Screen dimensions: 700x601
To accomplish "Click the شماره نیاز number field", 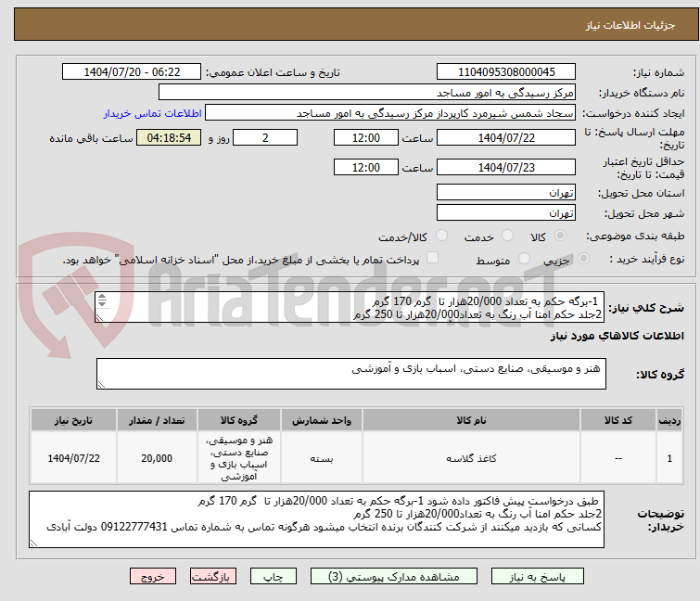I will (506, 72).
